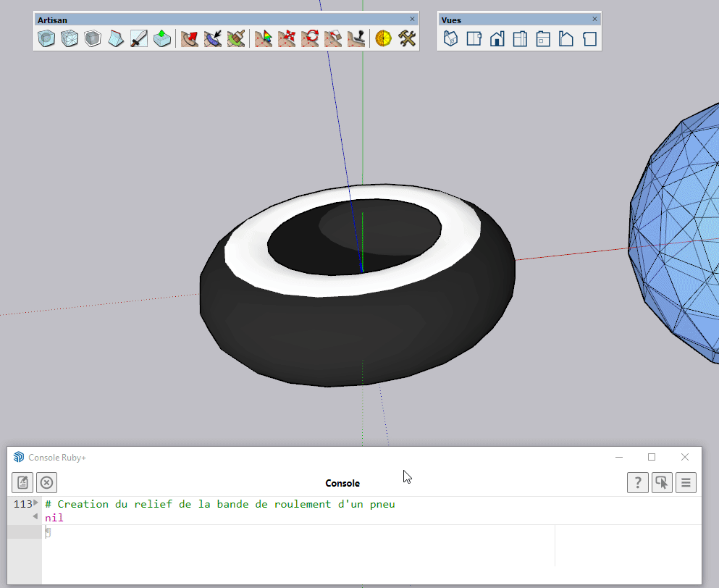Select Reduce Polygons orange sphere tool

click(x=383, y=38)
